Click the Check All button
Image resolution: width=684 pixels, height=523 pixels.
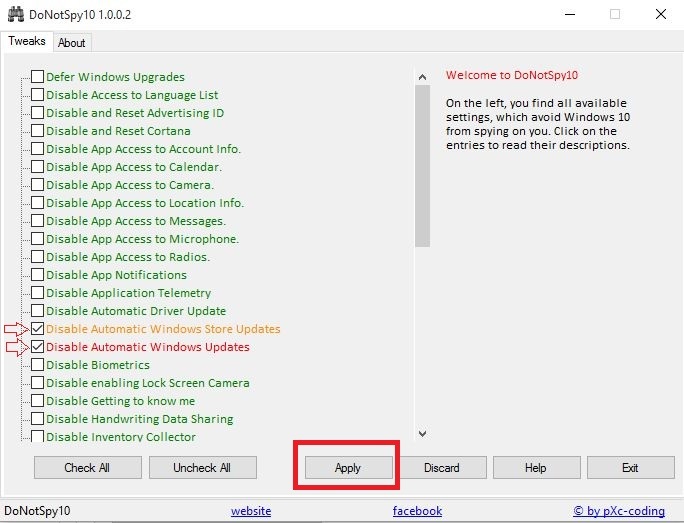coord(88,468)
